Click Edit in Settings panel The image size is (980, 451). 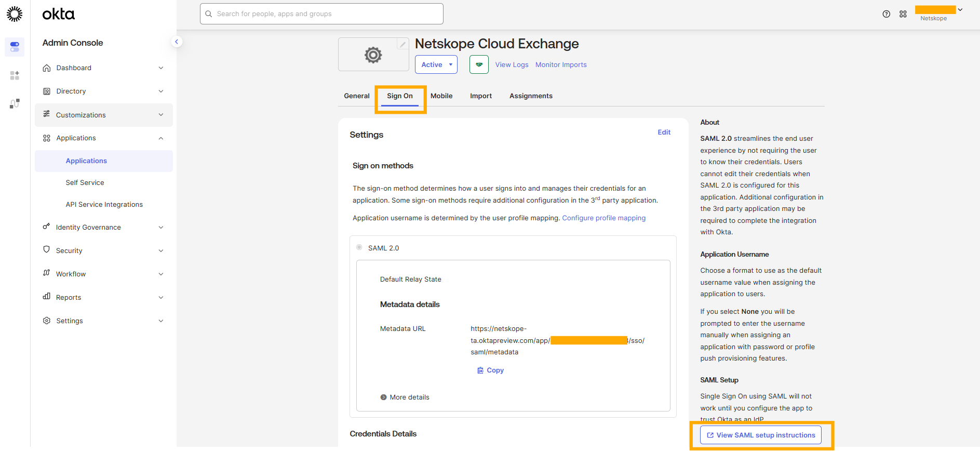(664, 132)
